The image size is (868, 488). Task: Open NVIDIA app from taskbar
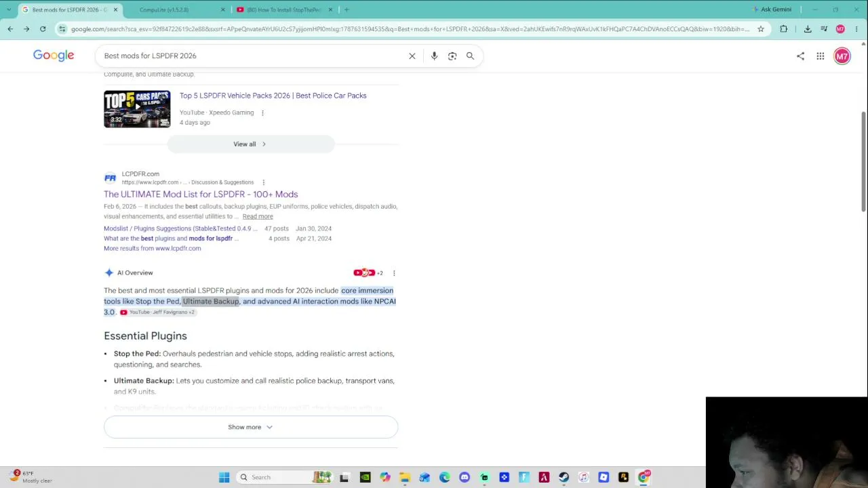point(365,477)
